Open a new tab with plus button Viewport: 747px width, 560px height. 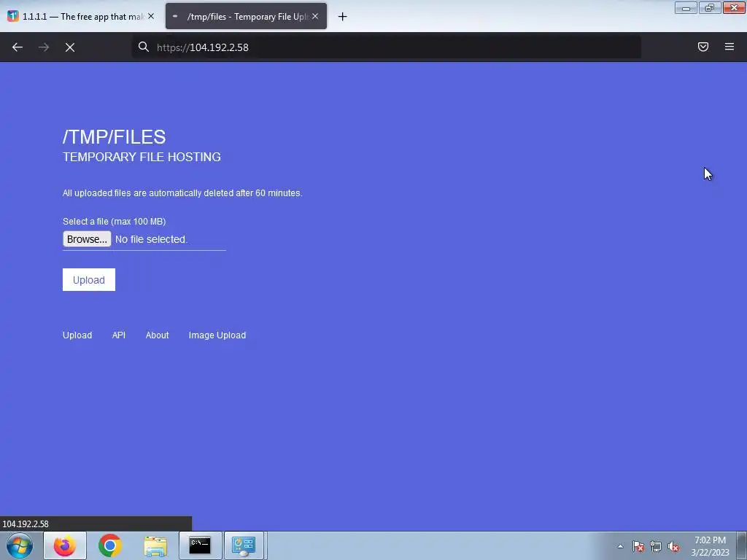(x=343, y=17)
